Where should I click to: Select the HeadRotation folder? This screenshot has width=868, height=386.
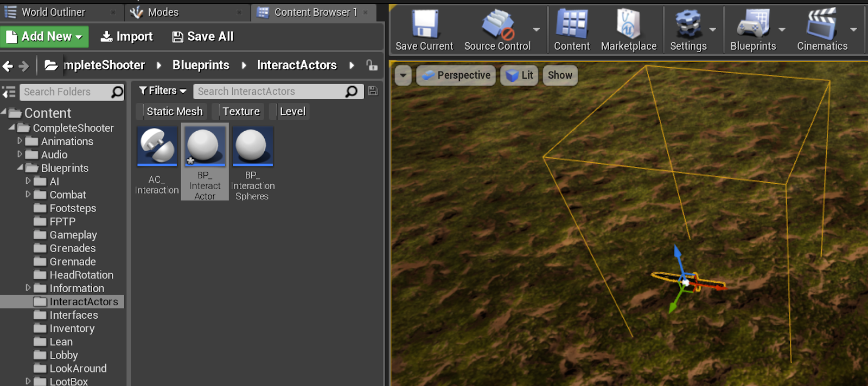pos(73,275)
